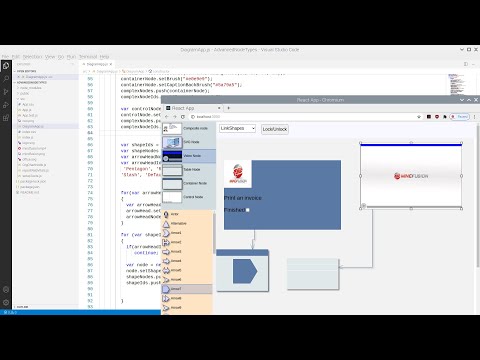Image resolution: width=480 pixels, height=360 pixels.
Task: Open the Extensions view in VS Code
Action: [x=6, y=118]
